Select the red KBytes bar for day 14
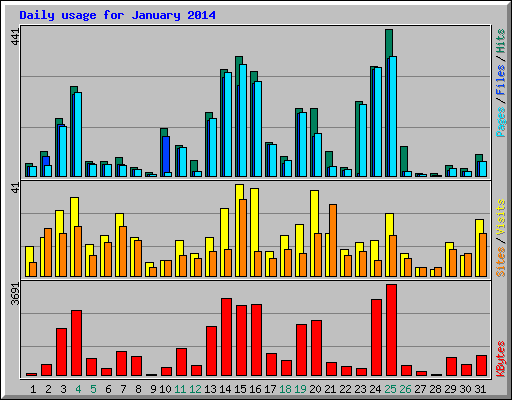The width and height of the screenshot is (512, 400). coord(226,337)
